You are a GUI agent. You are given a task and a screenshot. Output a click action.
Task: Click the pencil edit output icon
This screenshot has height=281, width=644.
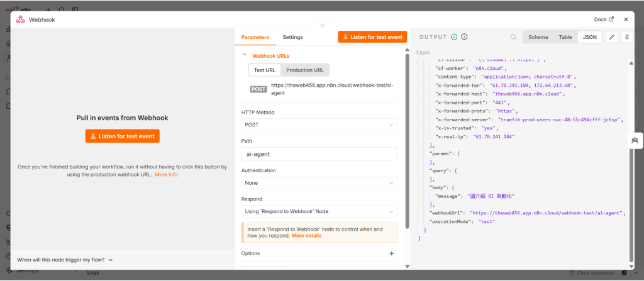click(x=612, y=37)
